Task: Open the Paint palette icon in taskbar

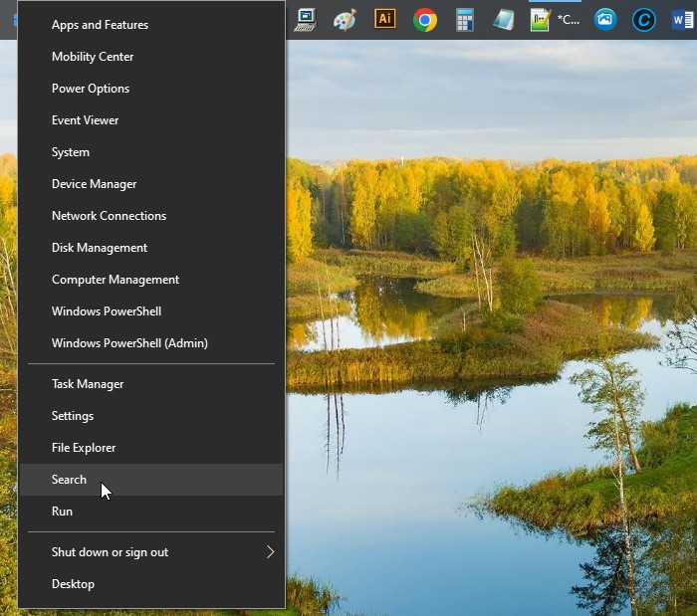Action: [x=345, y=20]
